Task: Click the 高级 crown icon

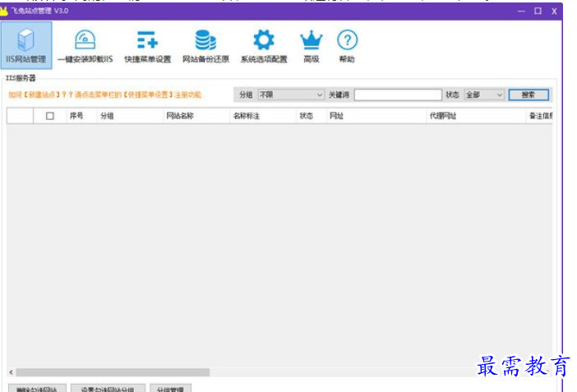Action: point(311,45)
